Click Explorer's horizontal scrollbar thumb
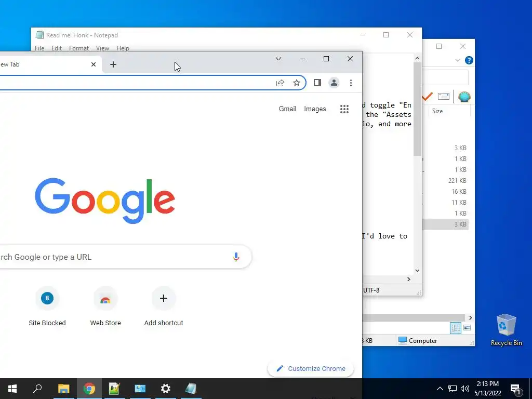Image resolution: width=532 pixels, height=399 pixels. pos(413,317)
